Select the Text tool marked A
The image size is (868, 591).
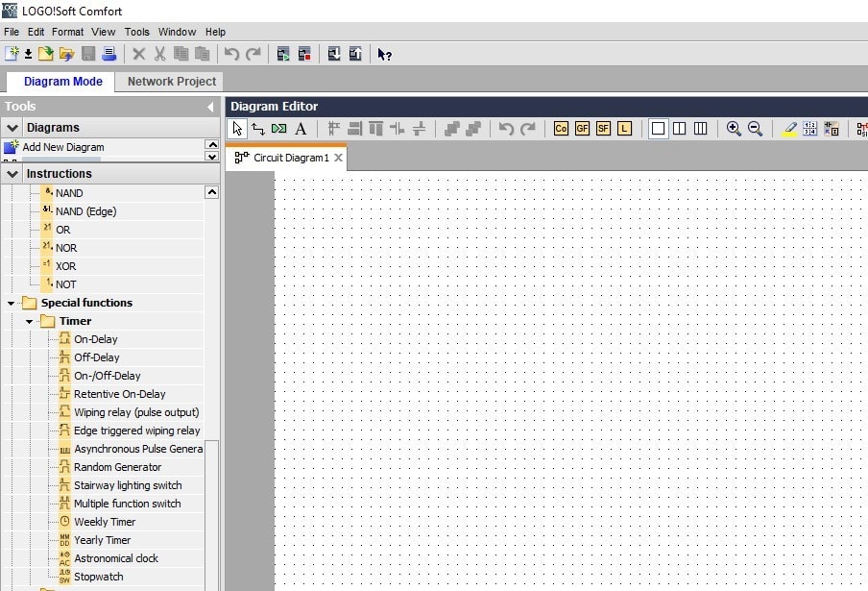(x=301, y=129)
